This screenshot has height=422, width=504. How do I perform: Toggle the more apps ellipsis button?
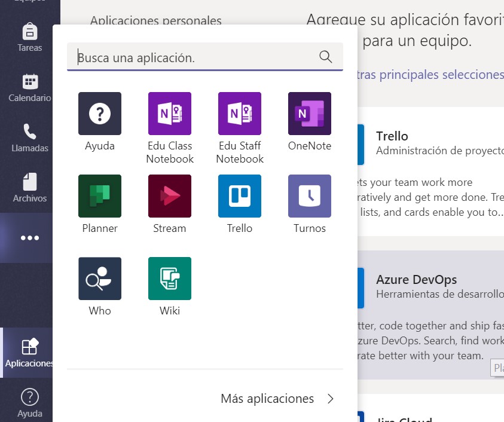30,238
